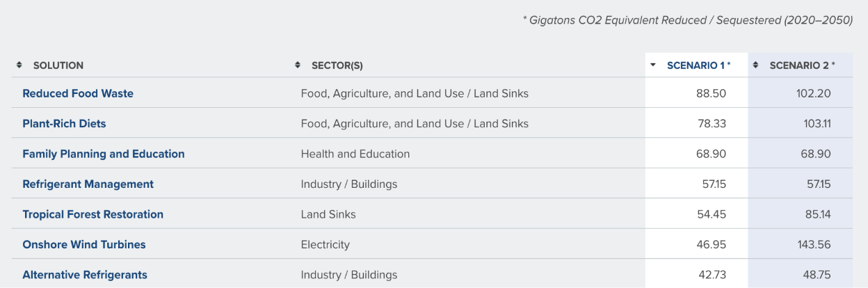Select the Land Sinks sector cell

pos(328,214)
